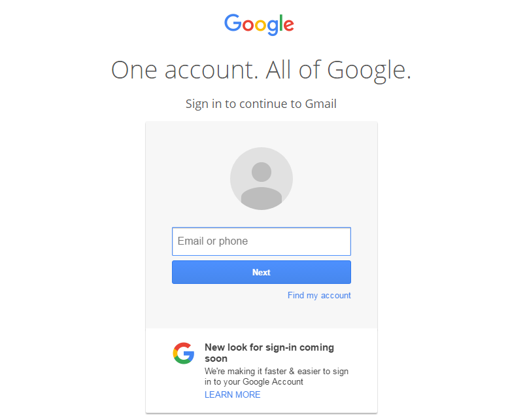Click the word "Gmail" in the subtitle
The height and width of the screenshot is (420, 525).
tap(321, 103)
